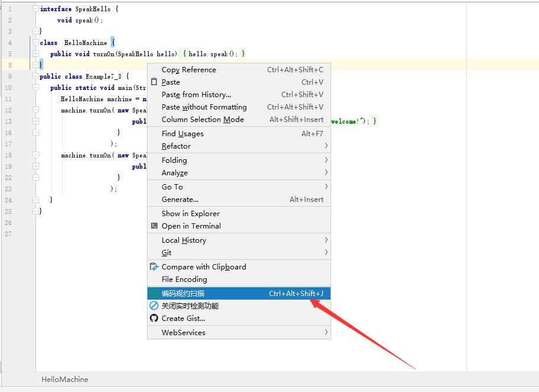
Task: Expand the Analyze submenu arrow
Action: [326, 172]
